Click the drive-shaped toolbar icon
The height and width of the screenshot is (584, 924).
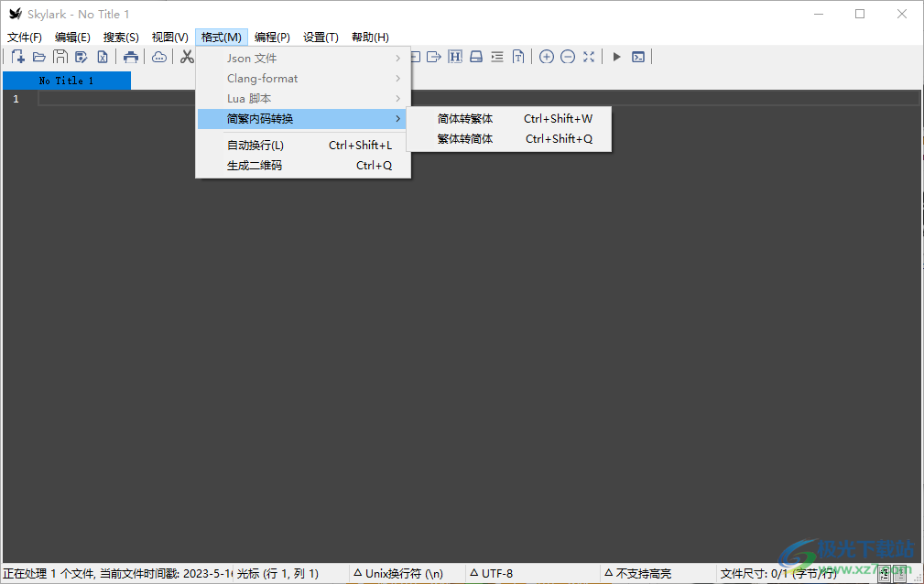[x=476, y=57]
